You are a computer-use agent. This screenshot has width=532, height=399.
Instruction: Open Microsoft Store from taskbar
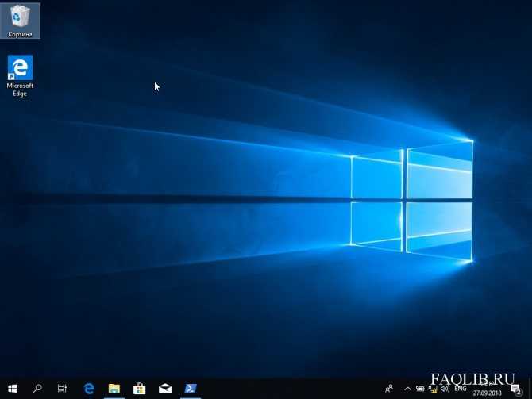(140, 389)
